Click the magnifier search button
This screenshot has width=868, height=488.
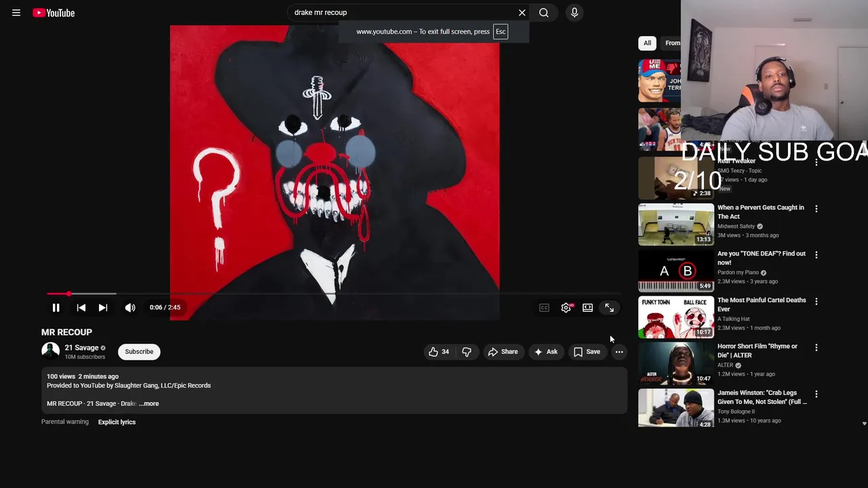coord(544,13)
